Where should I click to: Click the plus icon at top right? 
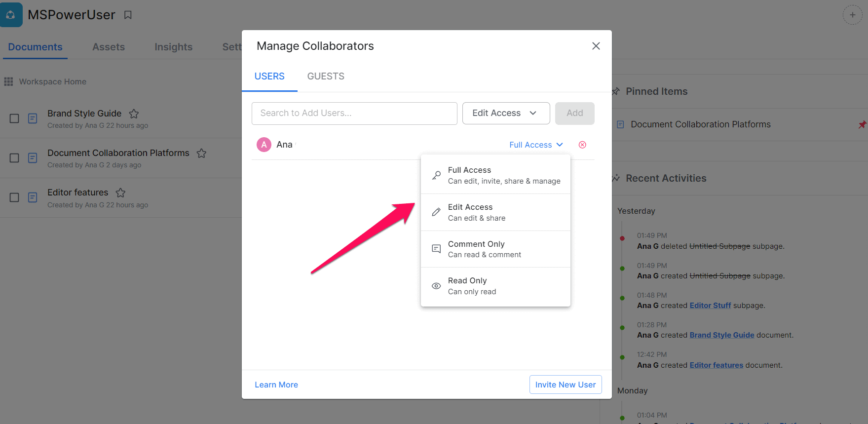[x=852, y=15]
